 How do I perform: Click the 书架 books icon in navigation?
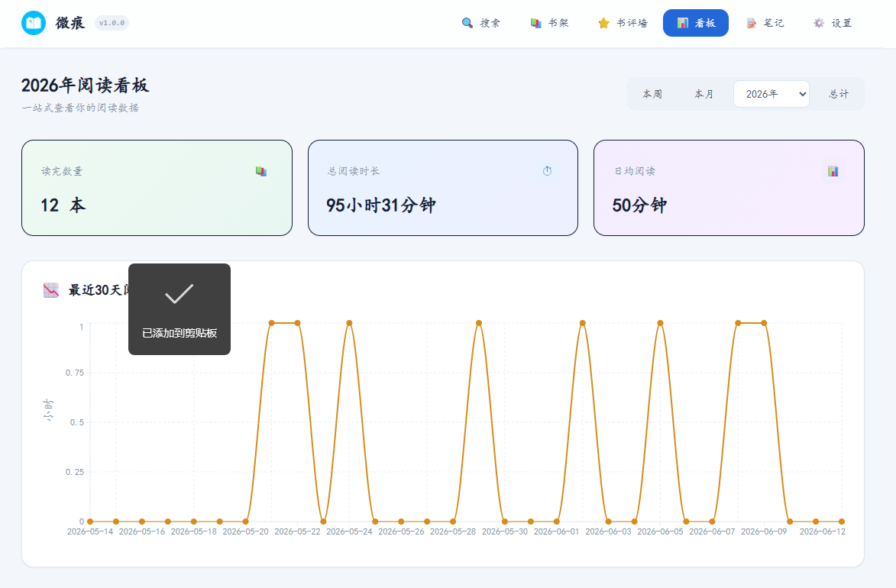536,23
